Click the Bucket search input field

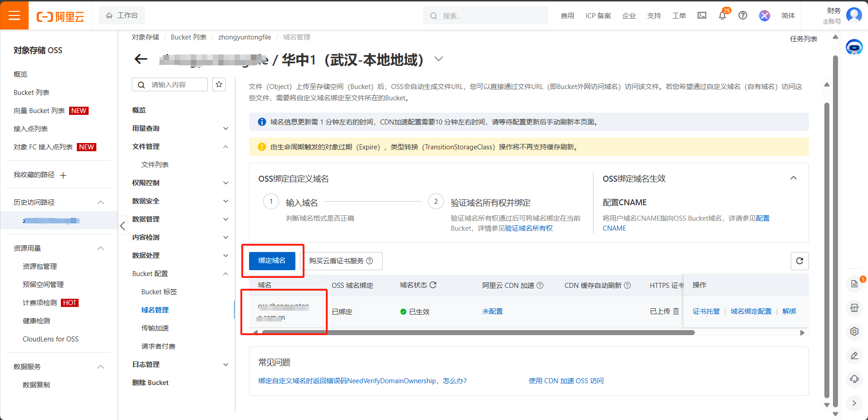(173, 84)
